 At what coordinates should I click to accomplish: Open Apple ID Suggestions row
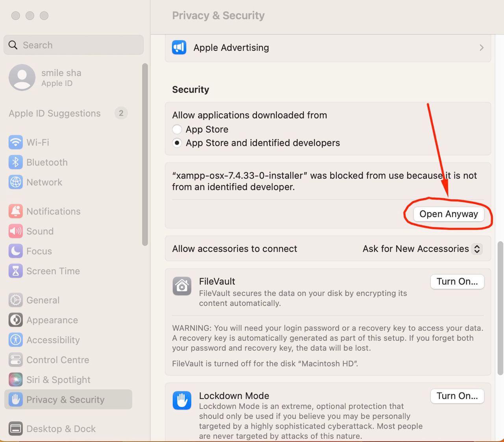[x=68, y=113]
